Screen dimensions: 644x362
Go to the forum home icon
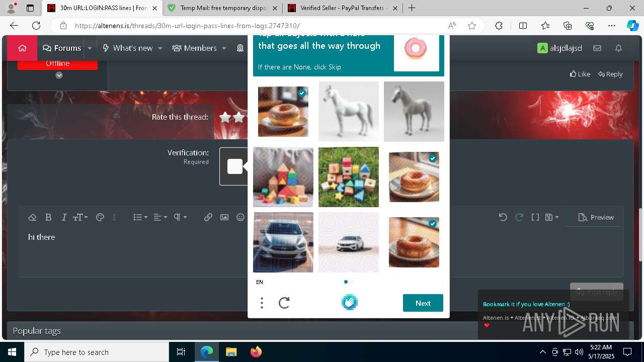point(22,48)
